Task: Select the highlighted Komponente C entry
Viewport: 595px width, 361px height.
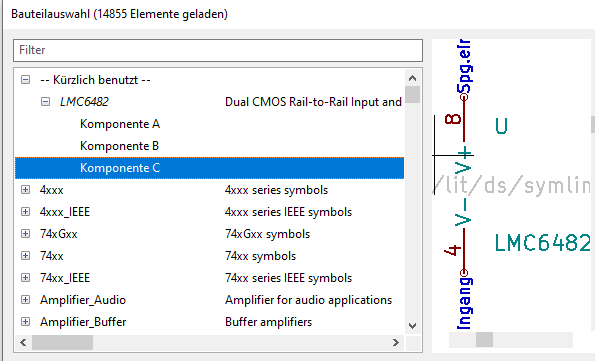Action: coord(209,168)
